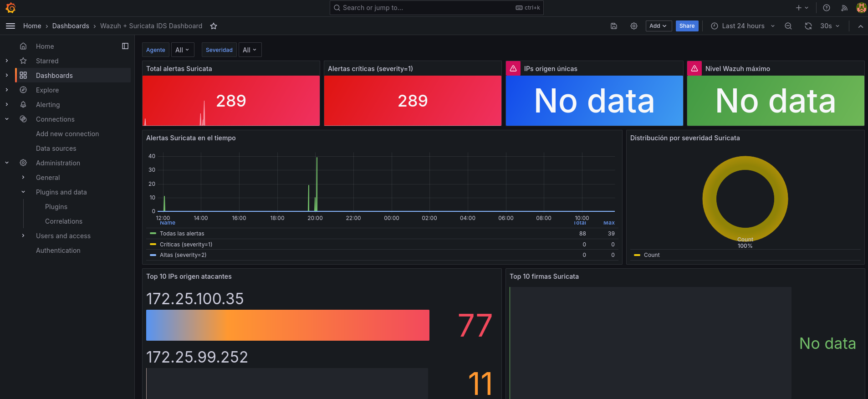Refresh the dashboard with the refresh icon

point(808,26)
